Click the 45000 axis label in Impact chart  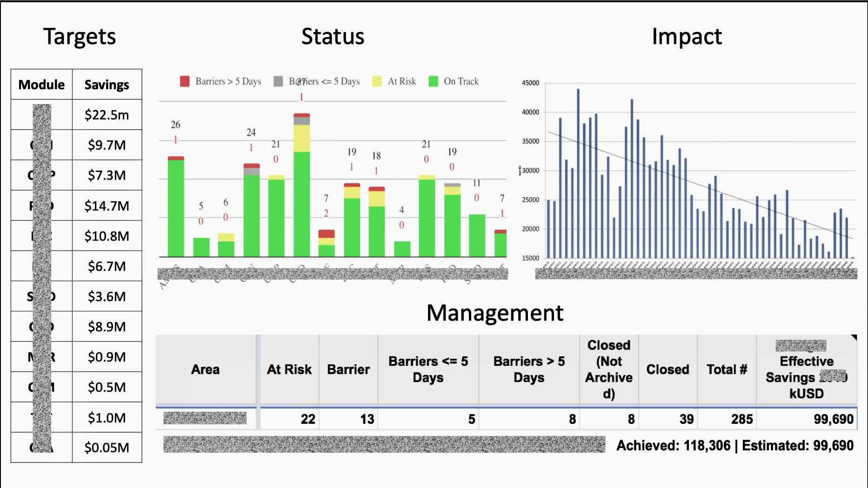tap(530, 83)
